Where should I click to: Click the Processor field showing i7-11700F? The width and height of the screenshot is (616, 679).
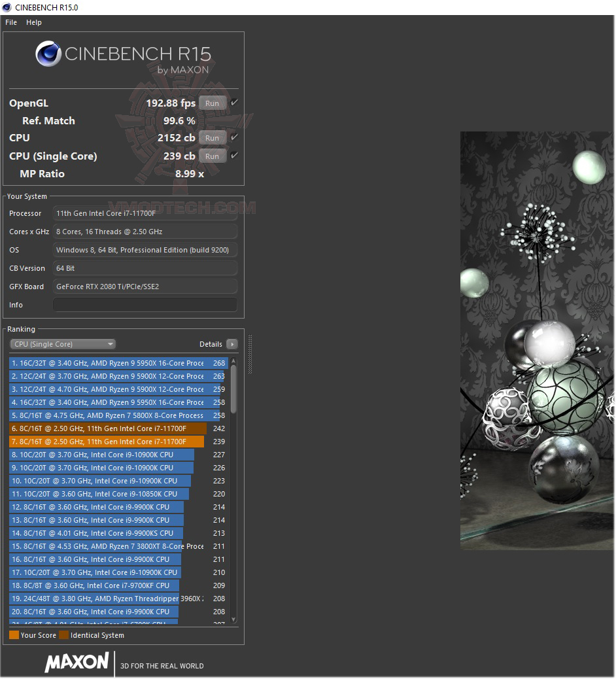pos(145,213)
